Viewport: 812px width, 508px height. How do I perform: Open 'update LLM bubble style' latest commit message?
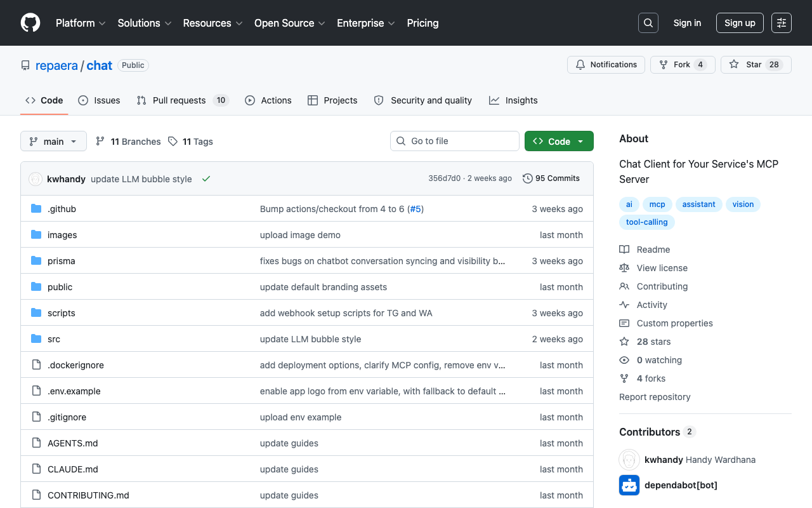tap(141, 179)
